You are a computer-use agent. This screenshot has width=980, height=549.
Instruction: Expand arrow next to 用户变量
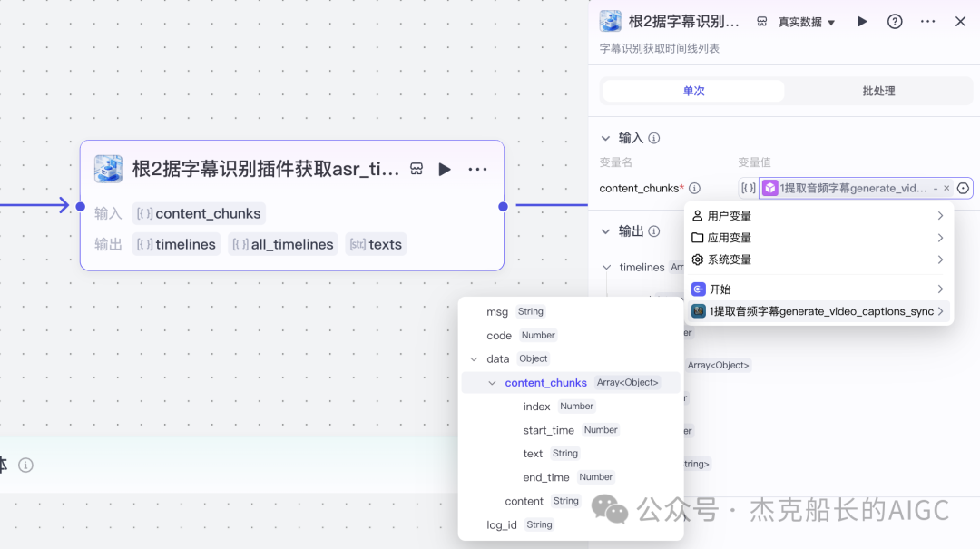[x=940, y=216]
